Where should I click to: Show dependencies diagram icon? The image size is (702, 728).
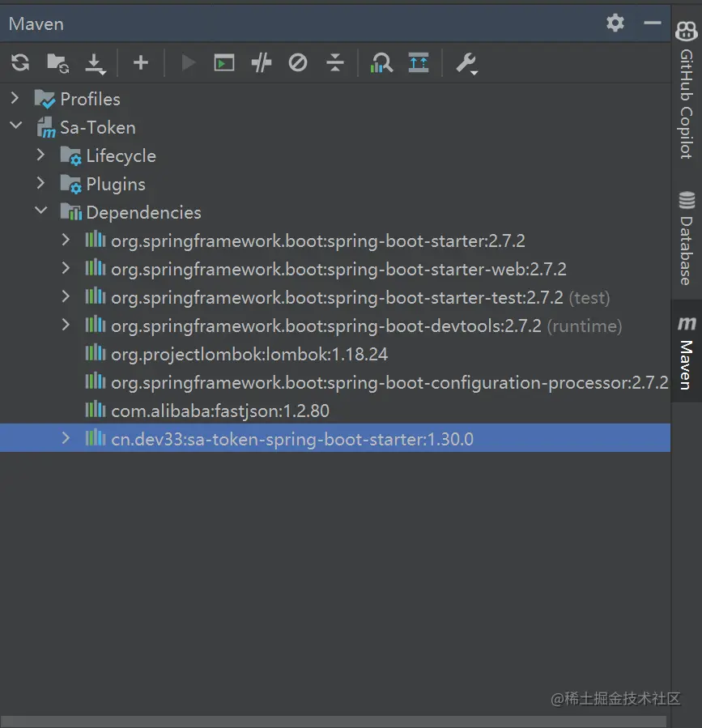pos(381,62)
